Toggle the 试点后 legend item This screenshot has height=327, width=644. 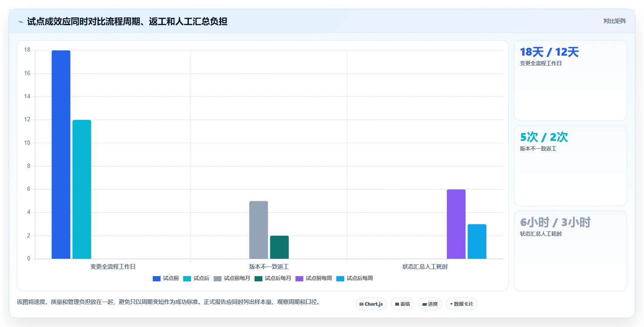coord(196,278)
